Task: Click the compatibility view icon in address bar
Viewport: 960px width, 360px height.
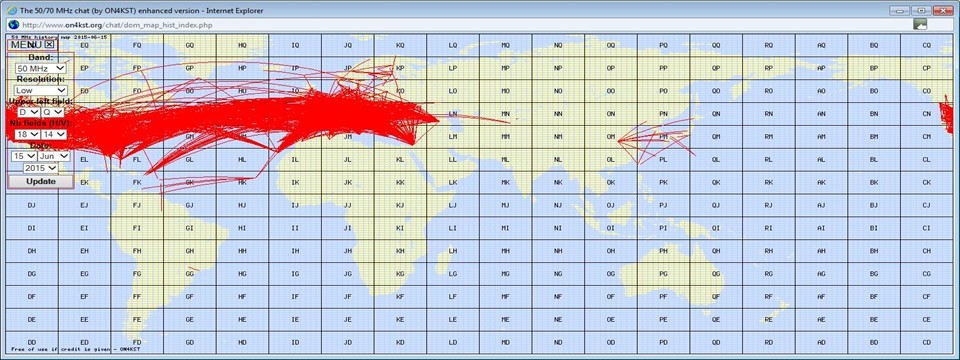Action: [x=920, y=24]
